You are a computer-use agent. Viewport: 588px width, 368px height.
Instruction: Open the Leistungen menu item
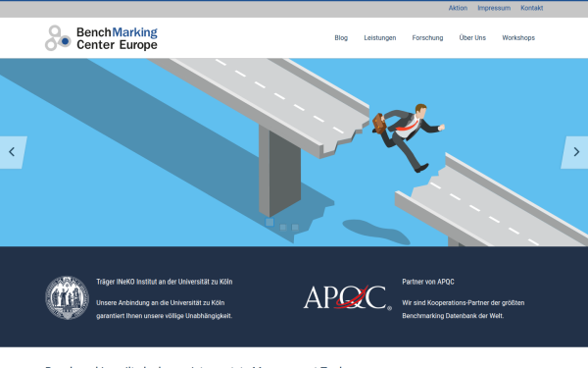tap(380, 38)
